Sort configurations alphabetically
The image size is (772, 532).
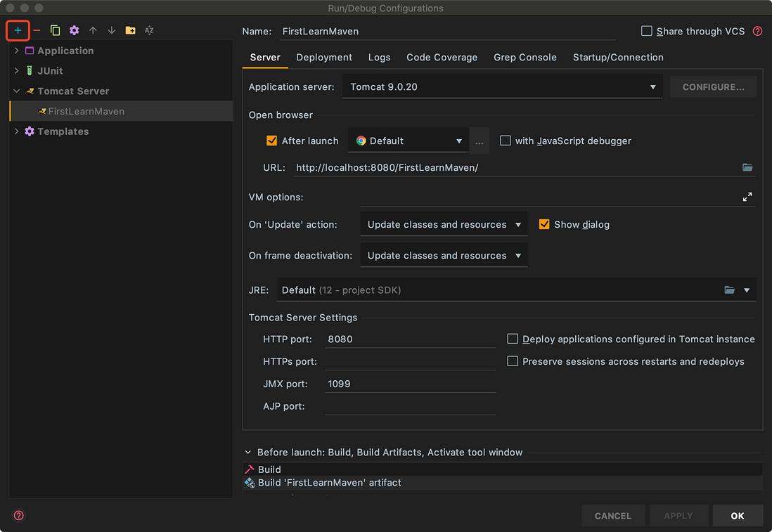149,30
